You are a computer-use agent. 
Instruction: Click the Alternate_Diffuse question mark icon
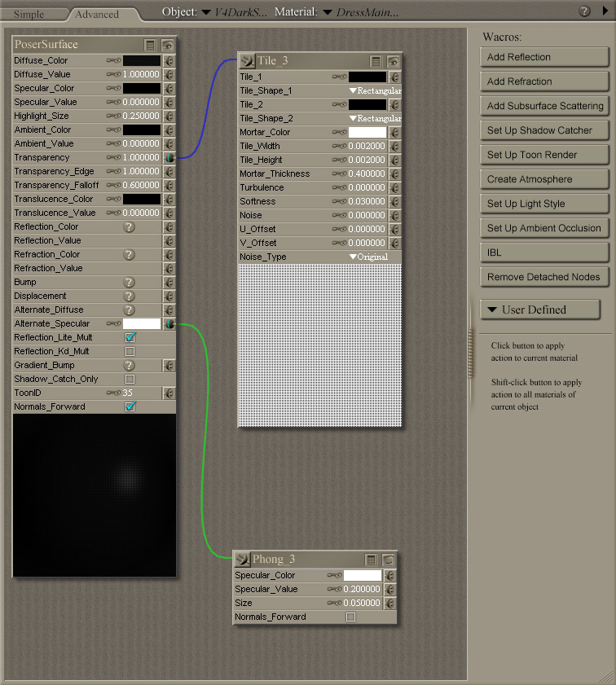click(129, 310)
